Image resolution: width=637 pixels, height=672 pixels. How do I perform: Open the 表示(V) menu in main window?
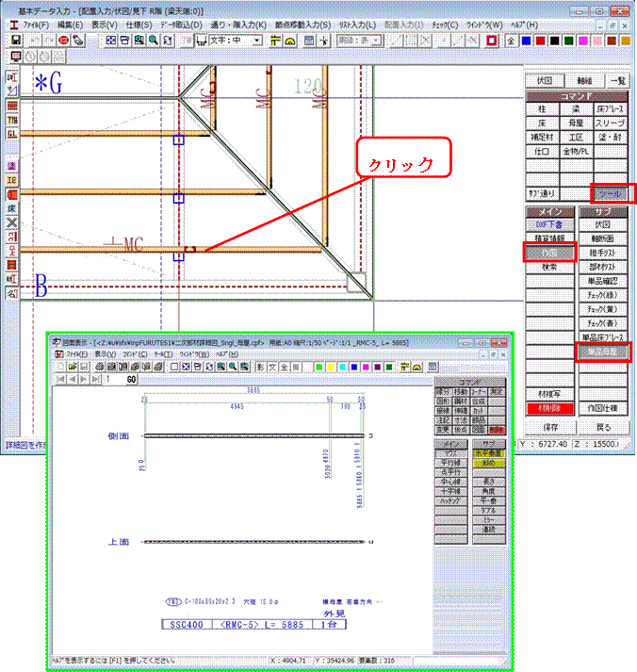(104, 25)
